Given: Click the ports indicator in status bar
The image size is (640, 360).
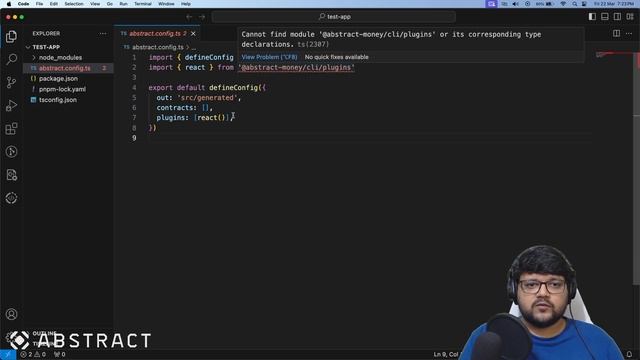Looking at the screenshot, I should 60,354.
